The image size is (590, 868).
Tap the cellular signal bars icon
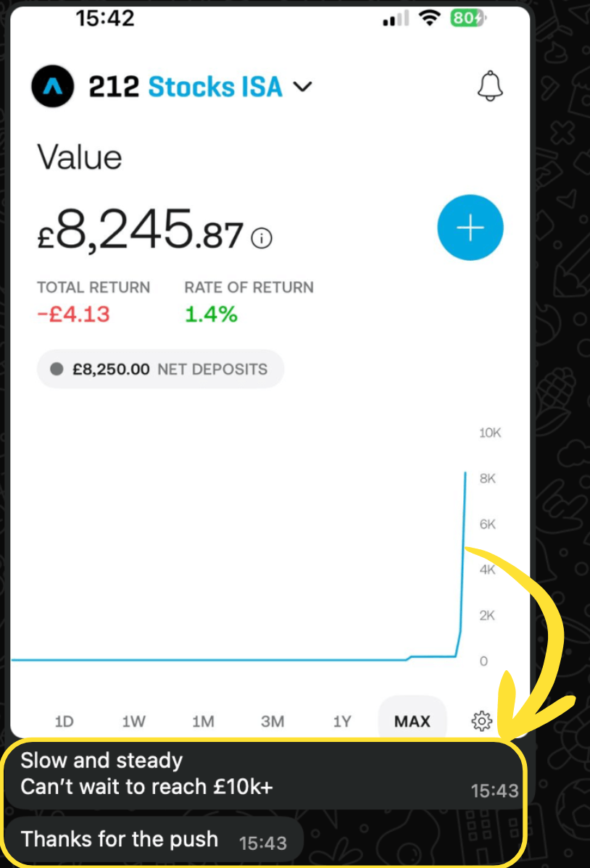tap(395, 20)
